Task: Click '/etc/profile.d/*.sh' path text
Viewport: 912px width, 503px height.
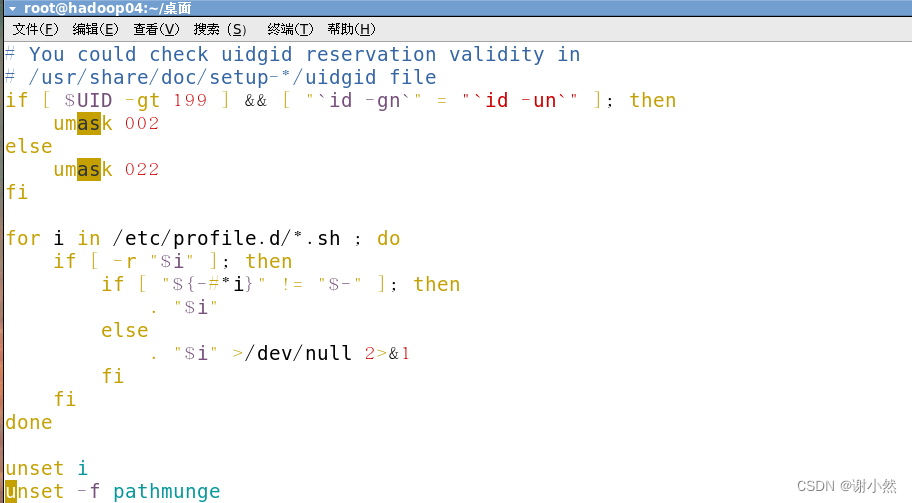Action: [227, 238]
